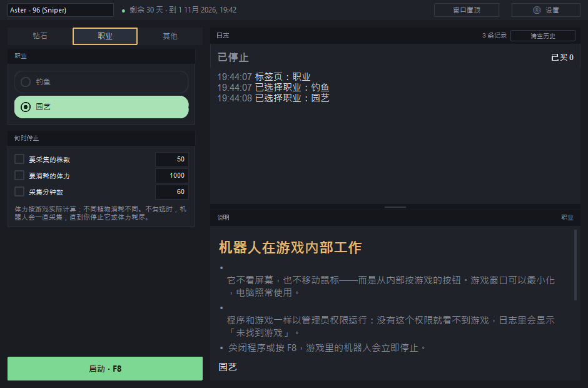Click the 体力 field showing 1000
Viewport: 588px width, 388px height.
(172, 175)
